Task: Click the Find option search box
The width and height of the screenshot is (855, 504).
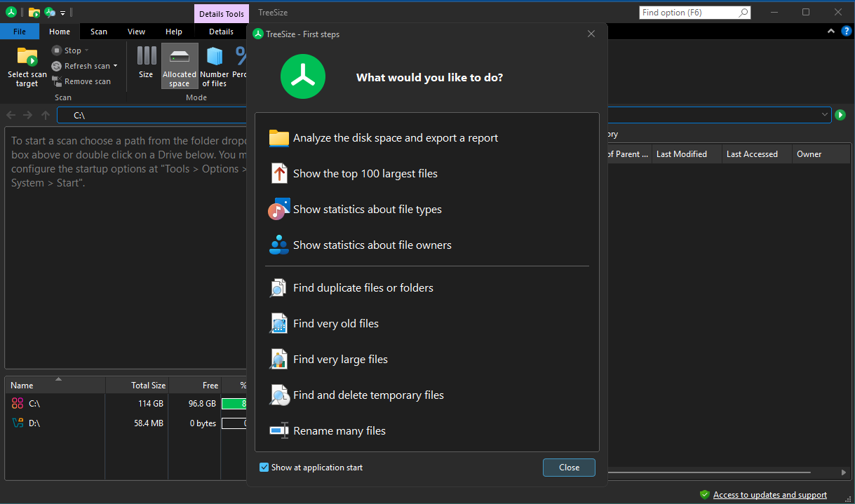Action: tap(694, 13)
